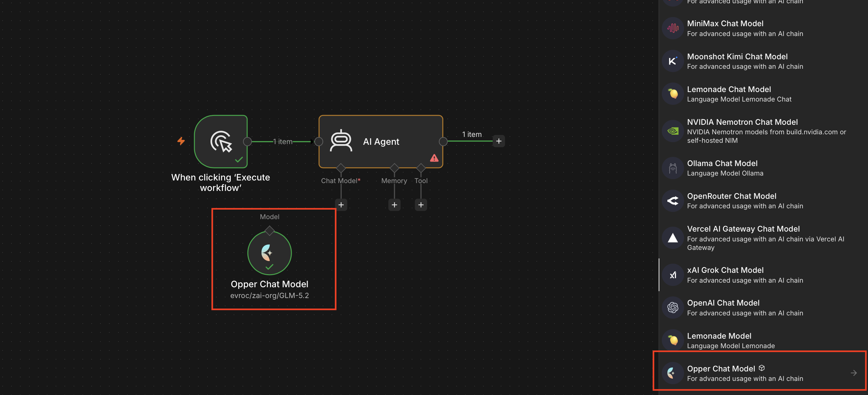Choose MiniMax Chat Model from list
868x395 pixels.
pos(763,28)
